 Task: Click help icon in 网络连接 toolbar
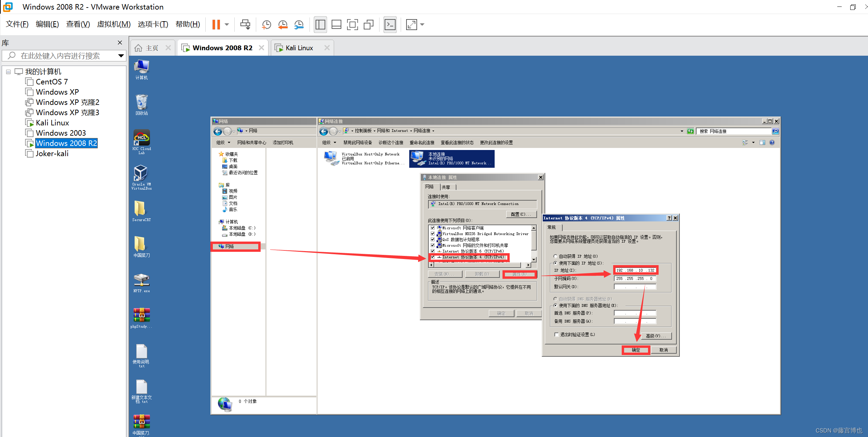pyautogui.click(x=772, y=142)
